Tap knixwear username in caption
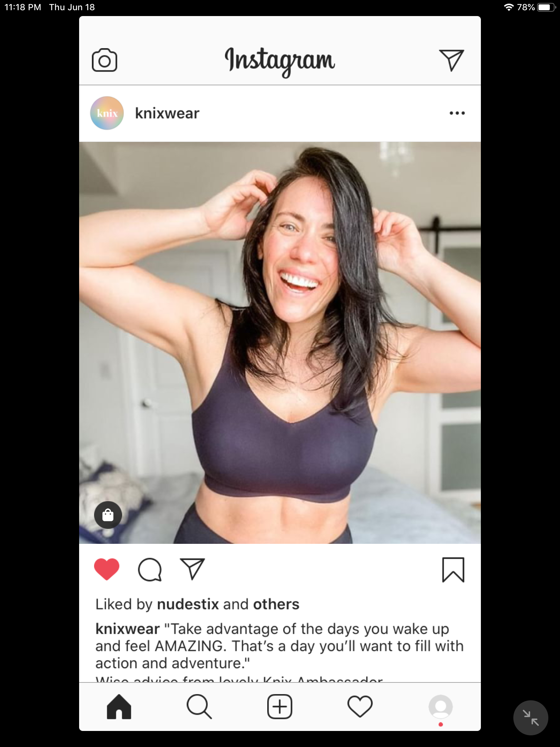560x747 pixels. (x=128, y=629)
